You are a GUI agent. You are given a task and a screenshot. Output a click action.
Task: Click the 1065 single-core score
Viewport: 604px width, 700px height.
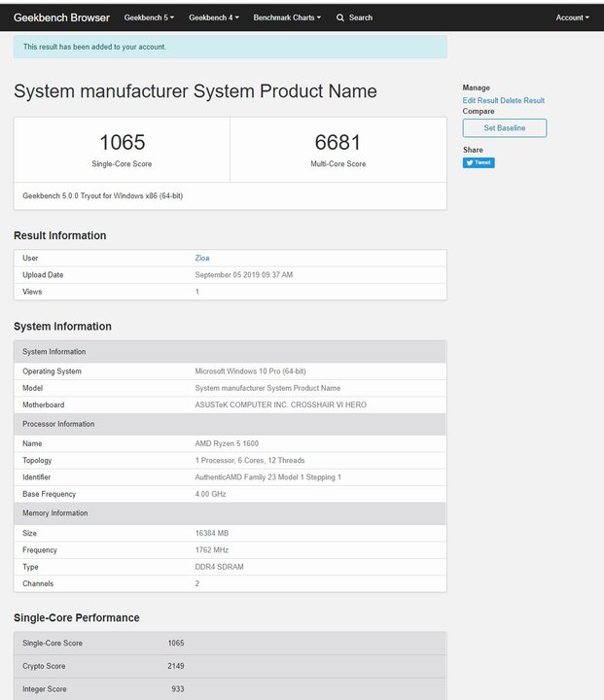click(122, 142)
